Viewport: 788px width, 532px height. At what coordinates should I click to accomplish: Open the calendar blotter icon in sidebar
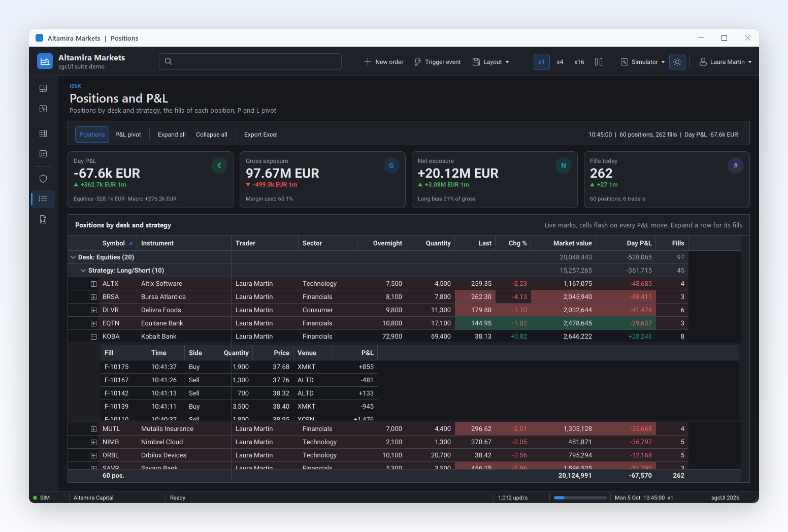pos(43,154)
